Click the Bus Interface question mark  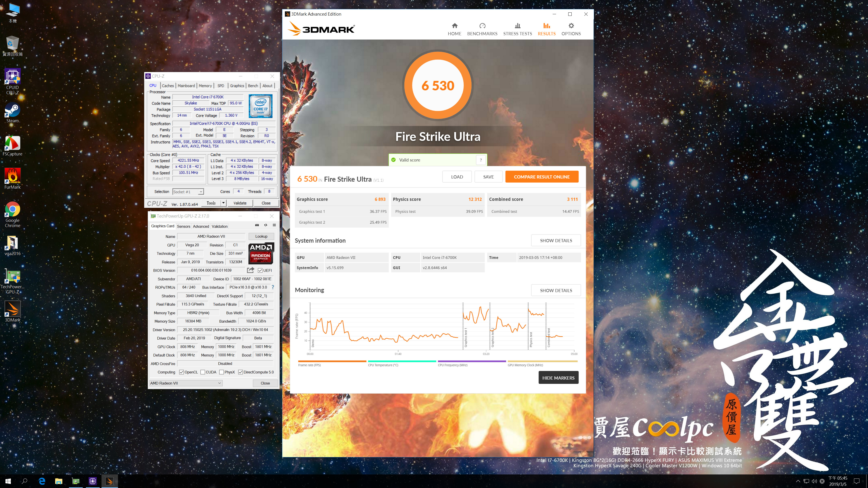[273, 287]
